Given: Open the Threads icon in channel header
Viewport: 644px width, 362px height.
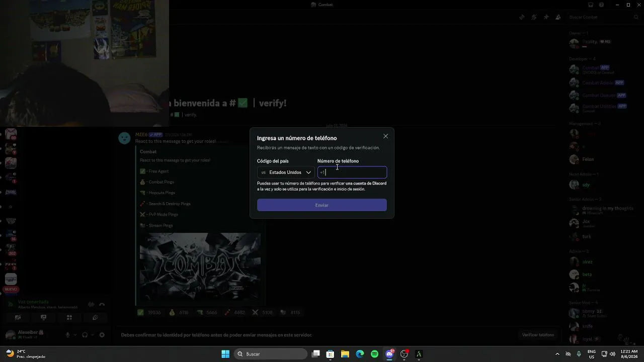Looking at the screenshot, I should [x=522, y=17].
